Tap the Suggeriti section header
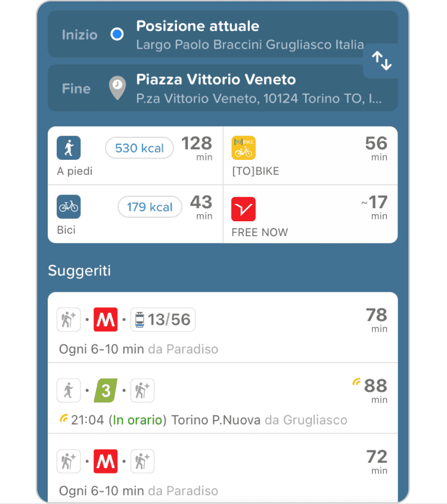The height and width of the screenshot is (504, 447). (79, 271)
